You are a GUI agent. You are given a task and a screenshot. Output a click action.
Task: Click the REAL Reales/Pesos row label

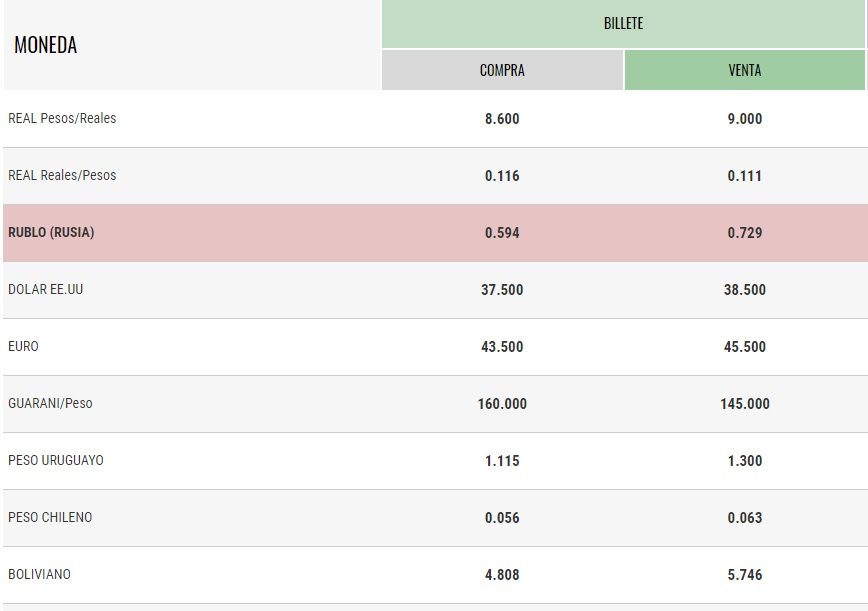click(62, 175)
